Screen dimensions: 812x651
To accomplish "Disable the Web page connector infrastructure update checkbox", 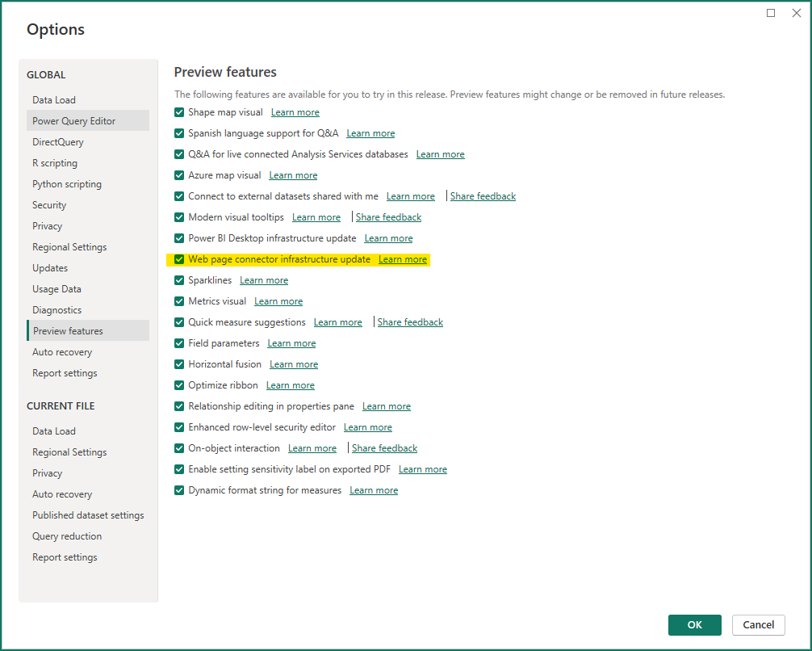I will (x=179, y=259).
